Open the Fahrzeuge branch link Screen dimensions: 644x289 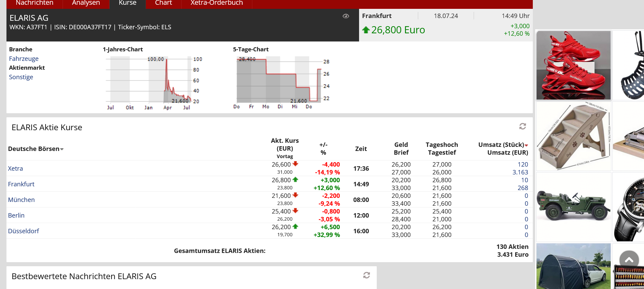click(24, 58)
